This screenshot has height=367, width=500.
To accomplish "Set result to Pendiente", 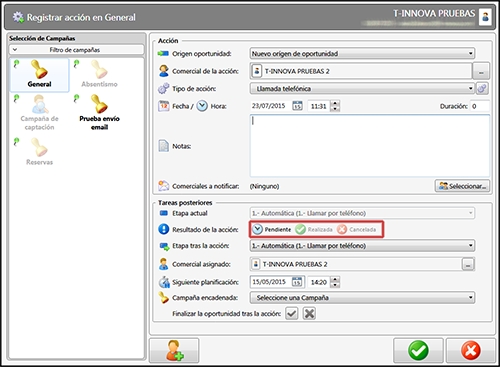I will pos(272,229).
